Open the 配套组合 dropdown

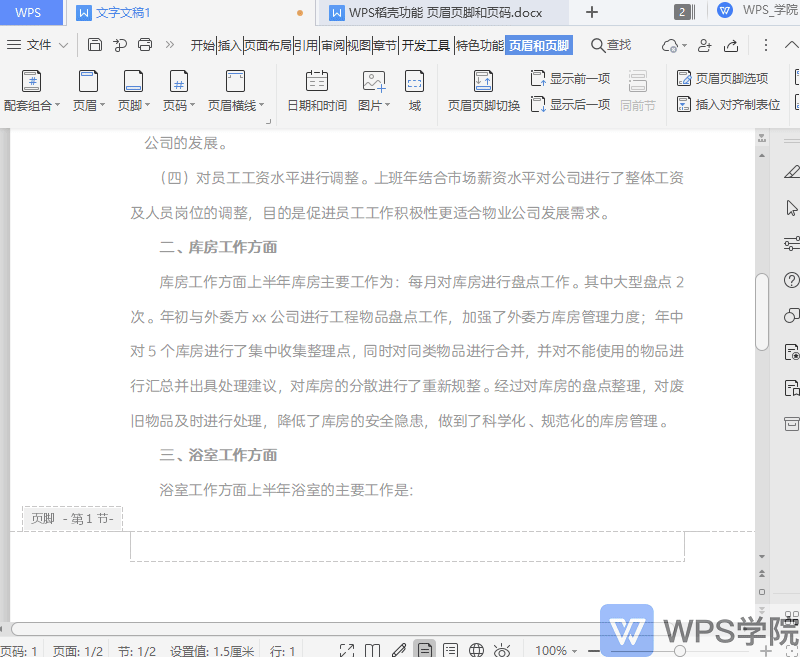tap(32, 91)
